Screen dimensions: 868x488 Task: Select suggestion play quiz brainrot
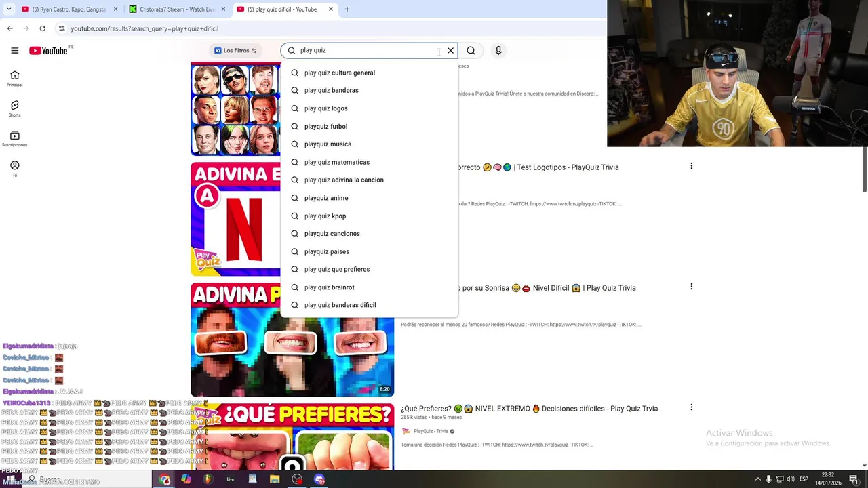[x=370, y=287]
